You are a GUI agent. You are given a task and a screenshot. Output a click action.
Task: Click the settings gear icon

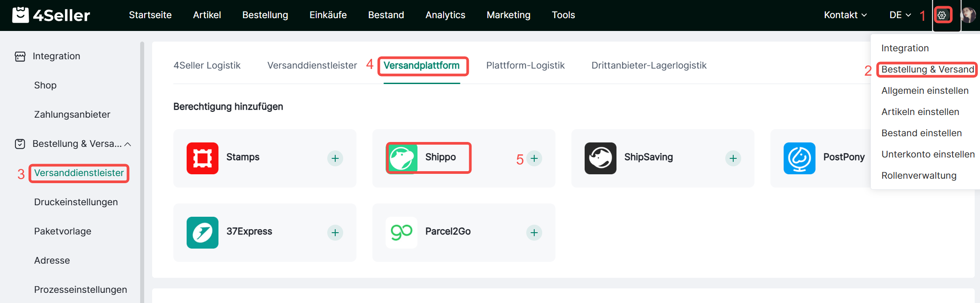click(x=942, y=15)
